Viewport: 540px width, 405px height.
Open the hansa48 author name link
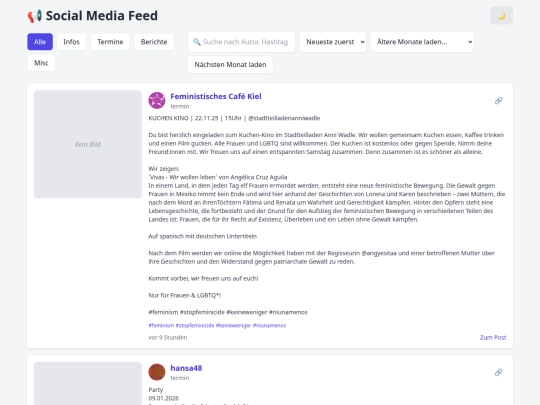pos(186,368)
